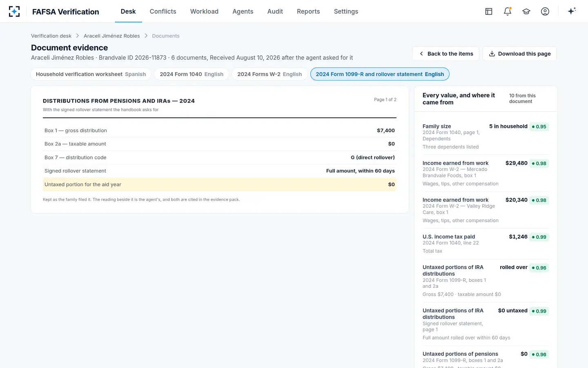This screenshot has height=368, width=588.
Task: Select highlighted Untaxed portion for the aid year row
Action: (220, 184)
